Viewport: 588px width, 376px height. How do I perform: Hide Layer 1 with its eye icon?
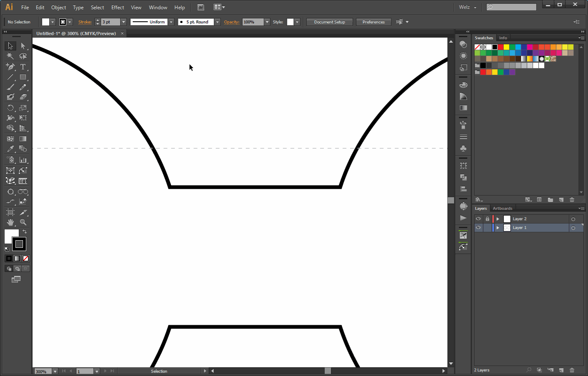pyautogui.click(x=478, y=227)
